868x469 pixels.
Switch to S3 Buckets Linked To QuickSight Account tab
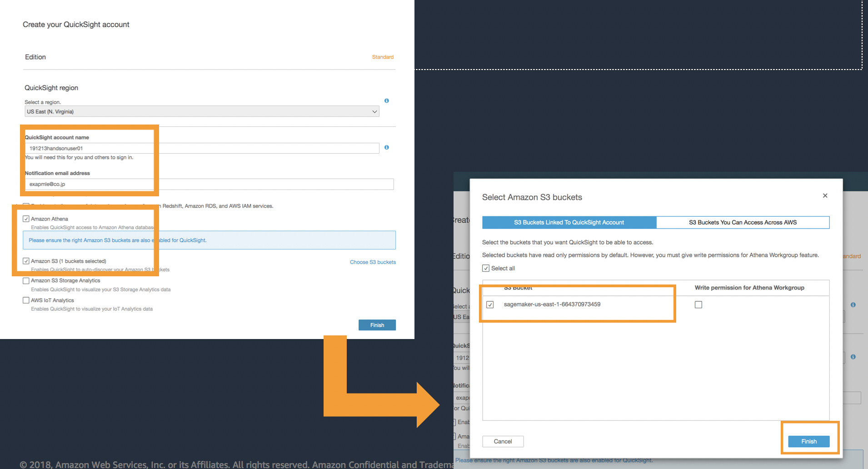[x=569, y=222]
